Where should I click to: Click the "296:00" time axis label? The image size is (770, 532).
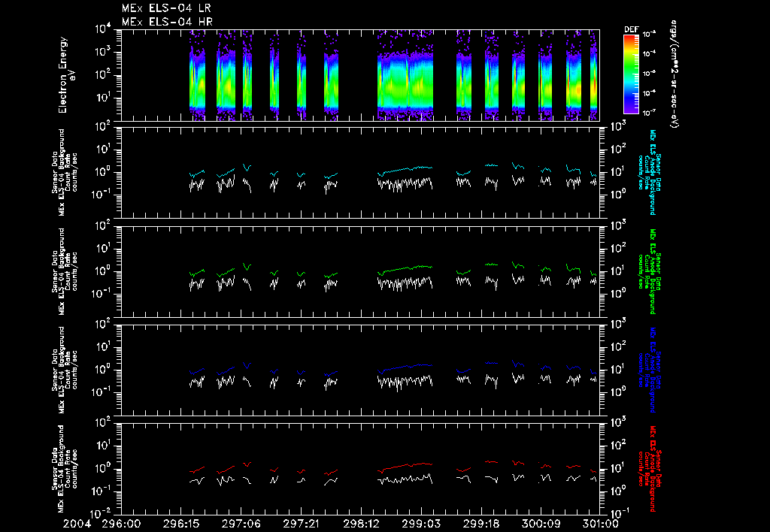[x=121, y=524]
